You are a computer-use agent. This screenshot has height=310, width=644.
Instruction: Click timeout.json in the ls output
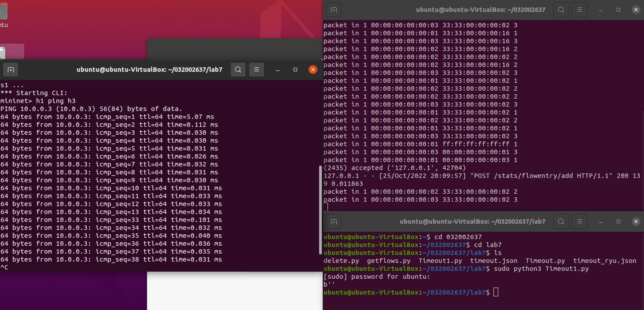(x=494, y=261)
